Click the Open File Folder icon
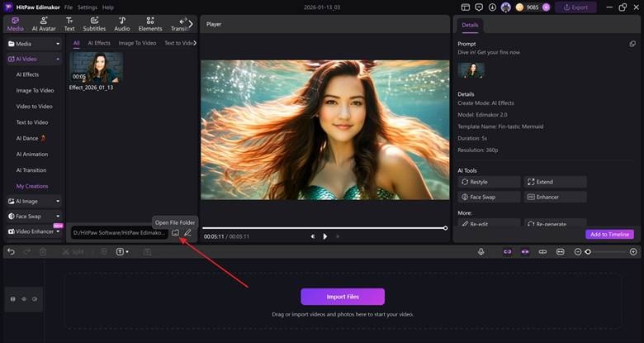 (175, 233)
